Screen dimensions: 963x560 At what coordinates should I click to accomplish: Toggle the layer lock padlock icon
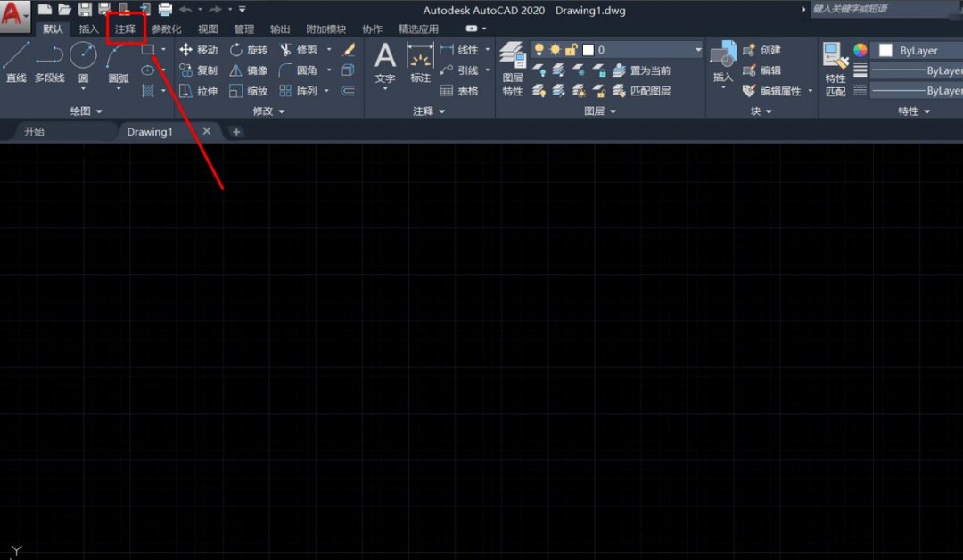pos(569,49)
